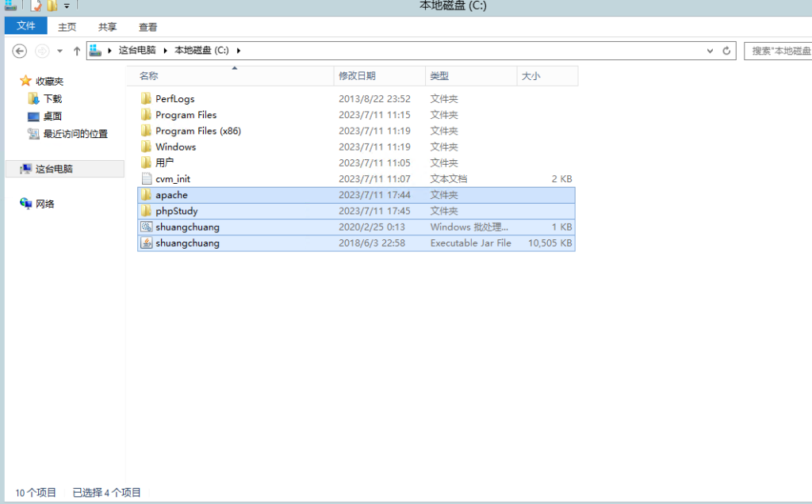Click the 搜索"本地磁盘" search box
Screen dimensions: 812x504
click(x=779, y=51)
